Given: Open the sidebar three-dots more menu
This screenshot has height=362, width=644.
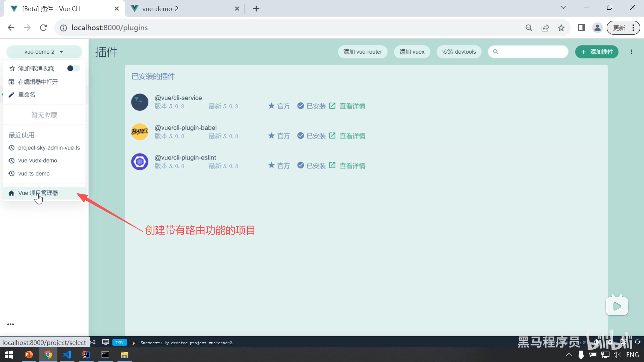Looking at the screenshot, I should coord(10,324).
